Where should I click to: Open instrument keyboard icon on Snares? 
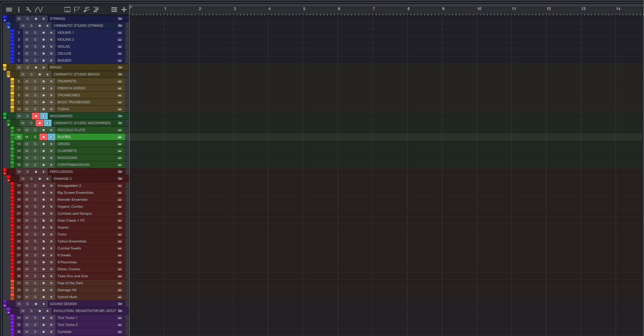click(120, 227)
